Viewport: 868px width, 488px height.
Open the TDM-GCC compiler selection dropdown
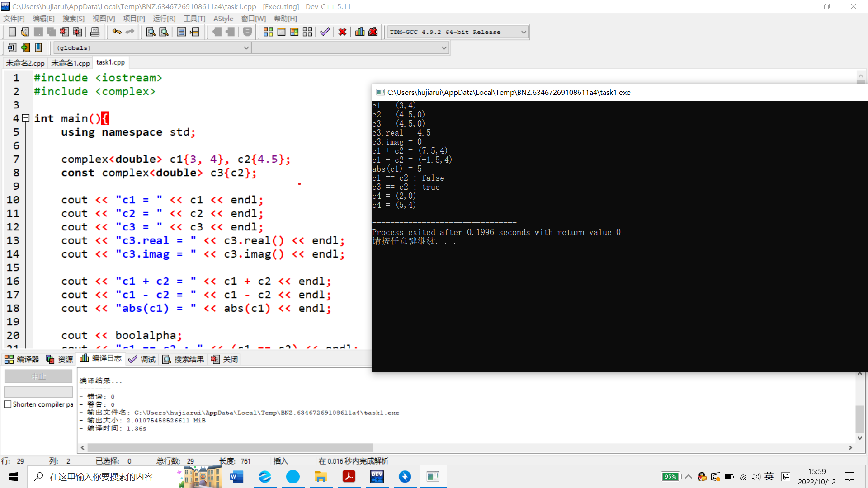click(x=524, y=32)
